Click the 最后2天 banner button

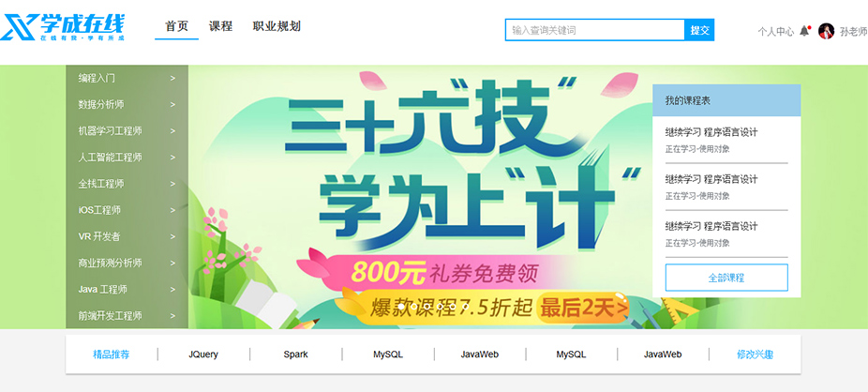pos(583,308)
